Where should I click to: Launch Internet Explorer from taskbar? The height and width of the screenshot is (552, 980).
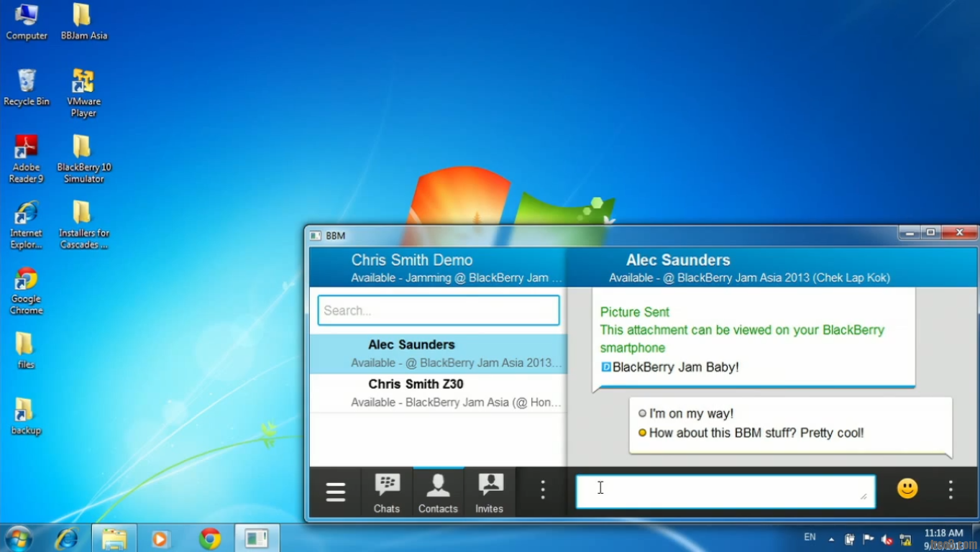pos(67,538)
